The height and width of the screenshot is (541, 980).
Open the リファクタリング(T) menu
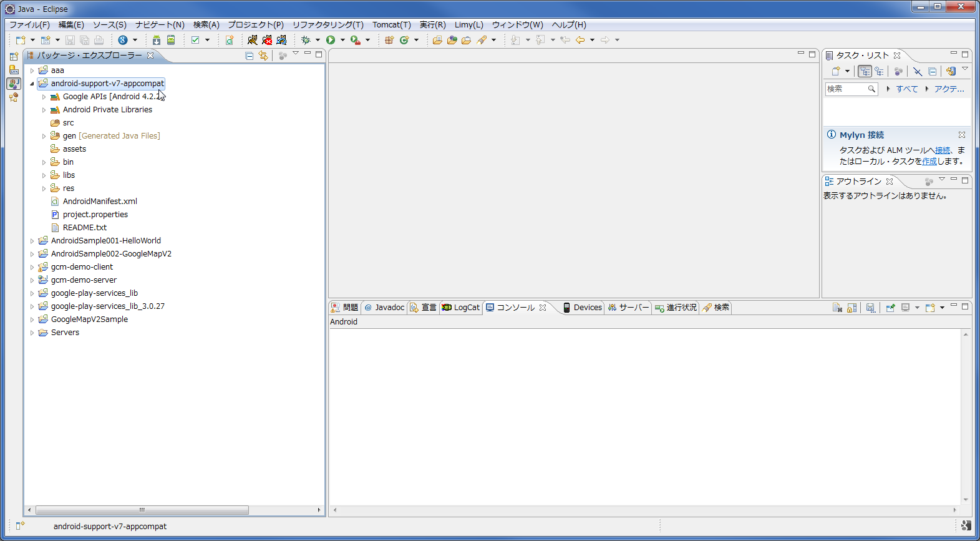[328, 25]
